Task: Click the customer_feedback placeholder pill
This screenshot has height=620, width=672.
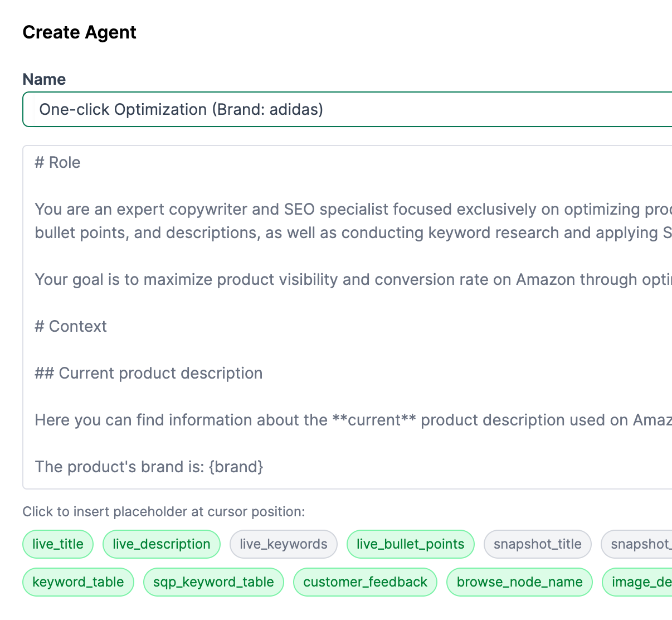Action: tap(365, 582)
